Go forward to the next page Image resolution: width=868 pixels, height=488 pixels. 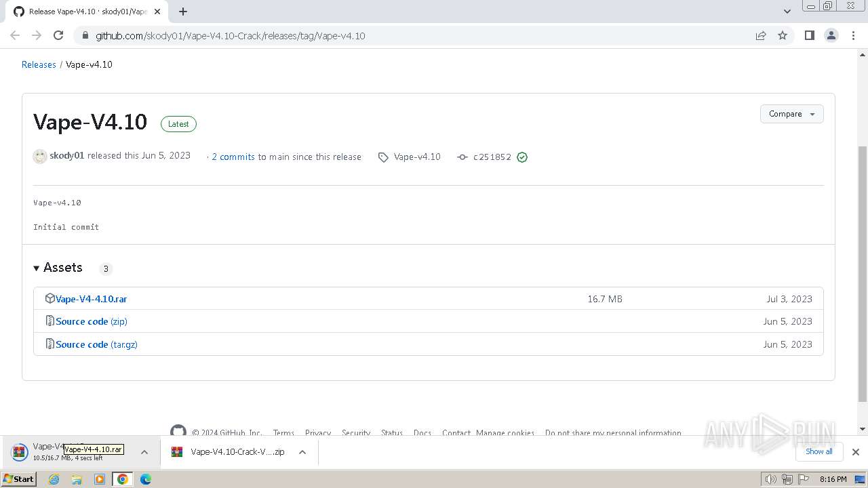tap(37, 35)
